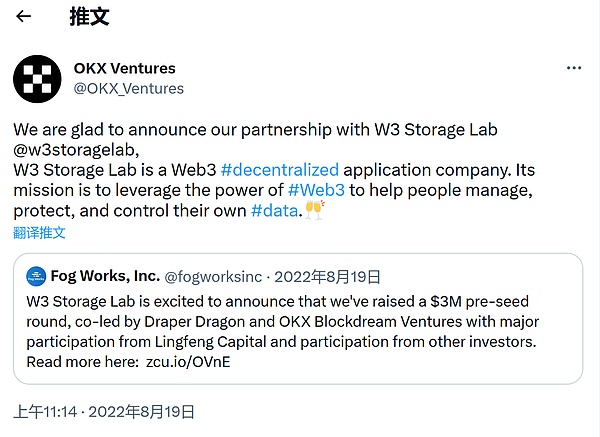This screenshot has height=437, width=600.
Task: Click the #decentralized hashtag
Action: coord(279,169)
